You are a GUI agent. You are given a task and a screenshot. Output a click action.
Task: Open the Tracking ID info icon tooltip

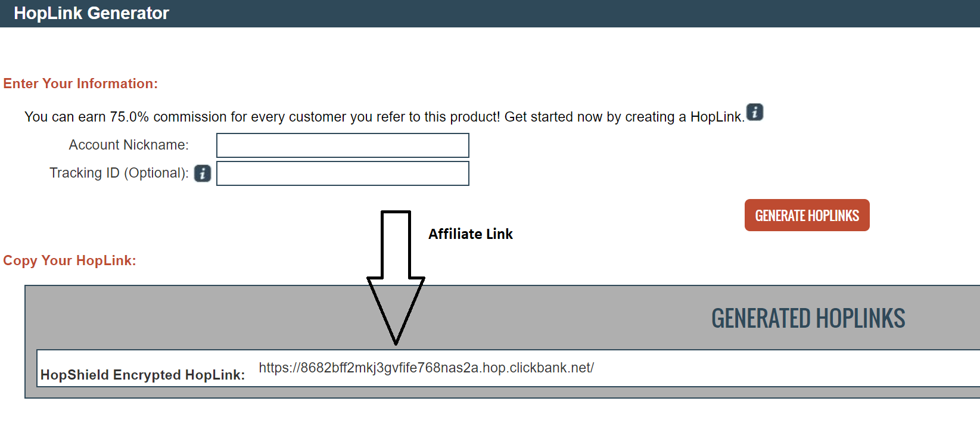point(203,173)
